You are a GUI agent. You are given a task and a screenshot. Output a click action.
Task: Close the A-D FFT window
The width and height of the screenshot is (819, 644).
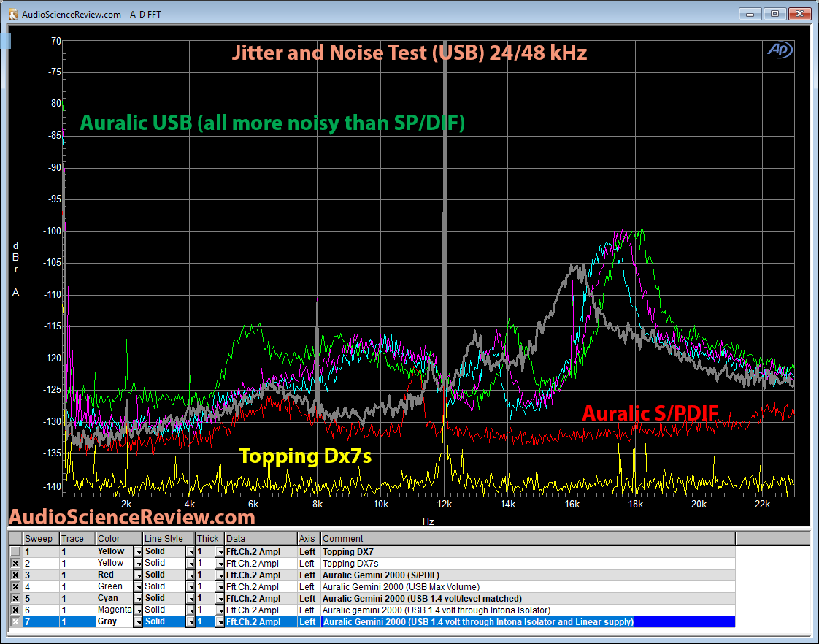800,14
